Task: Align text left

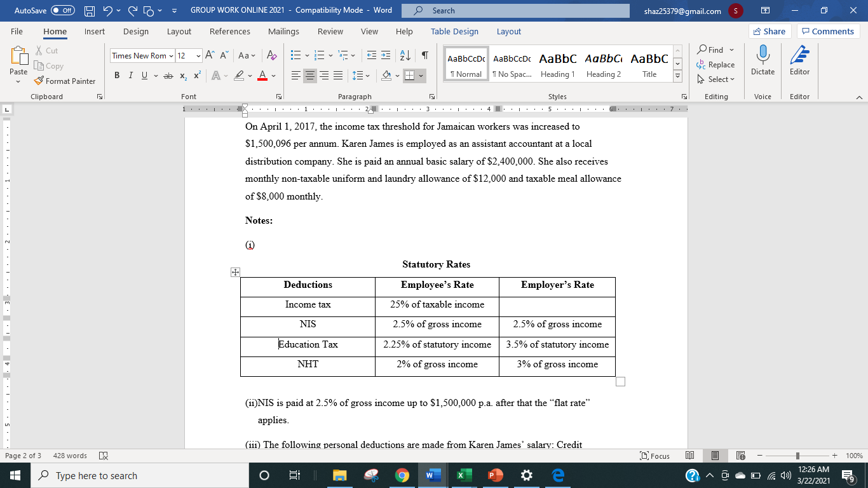Action: (295, 76)
